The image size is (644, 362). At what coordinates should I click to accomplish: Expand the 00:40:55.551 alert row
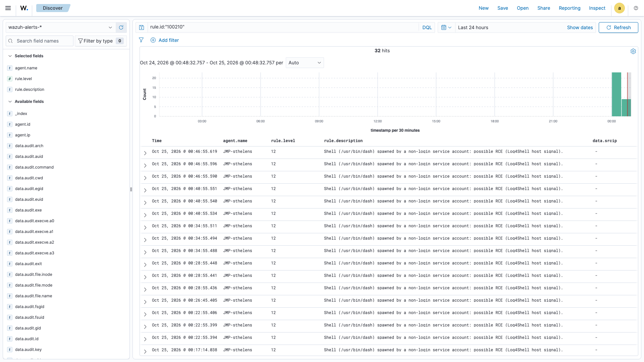coord(145,190)
